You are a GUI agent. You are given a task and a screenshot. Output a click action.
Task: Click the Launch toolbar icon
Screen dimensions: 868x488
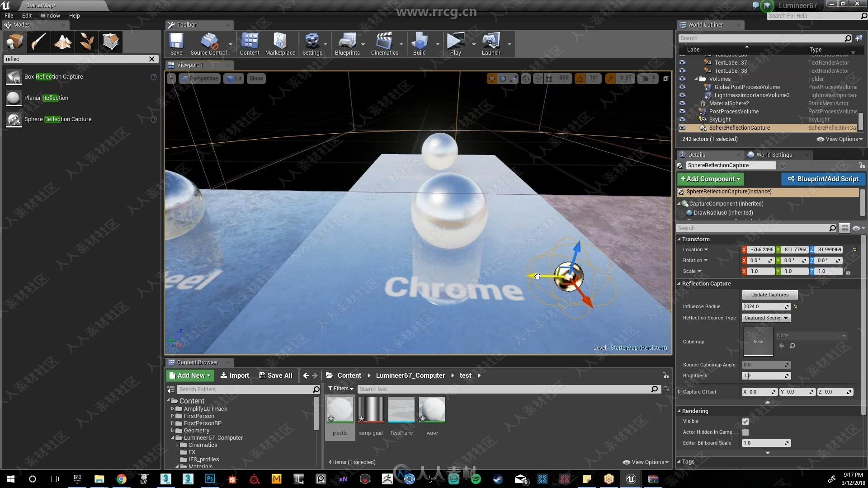(x=491, y=44)
